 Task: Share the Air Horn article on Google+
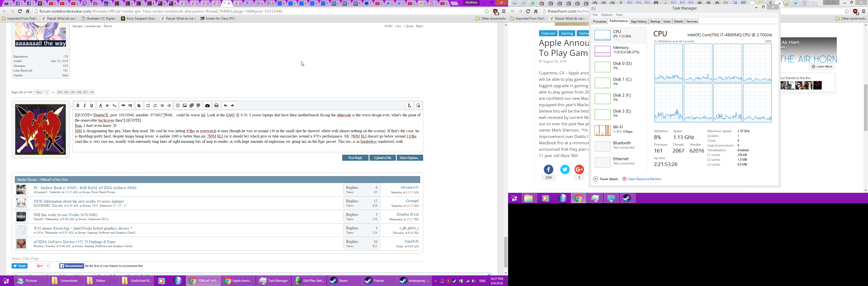pos(579,170)
